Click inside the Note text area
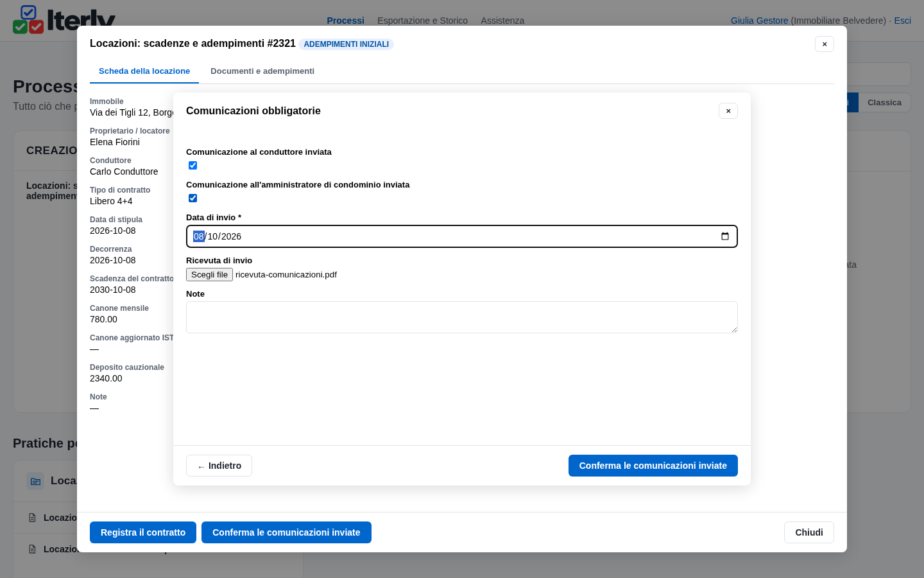The image size is (924, 578). click(462, 317)
